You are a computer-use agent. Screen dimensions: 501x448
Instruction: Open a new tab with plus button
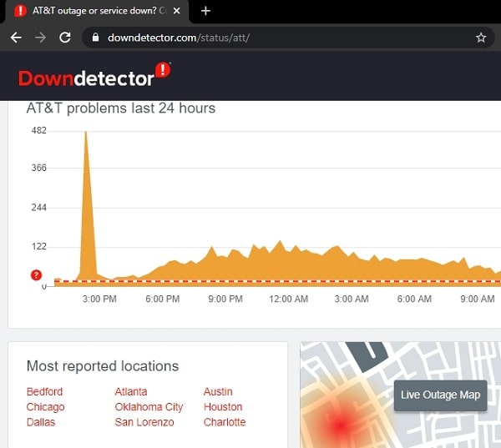click(205, 11)
